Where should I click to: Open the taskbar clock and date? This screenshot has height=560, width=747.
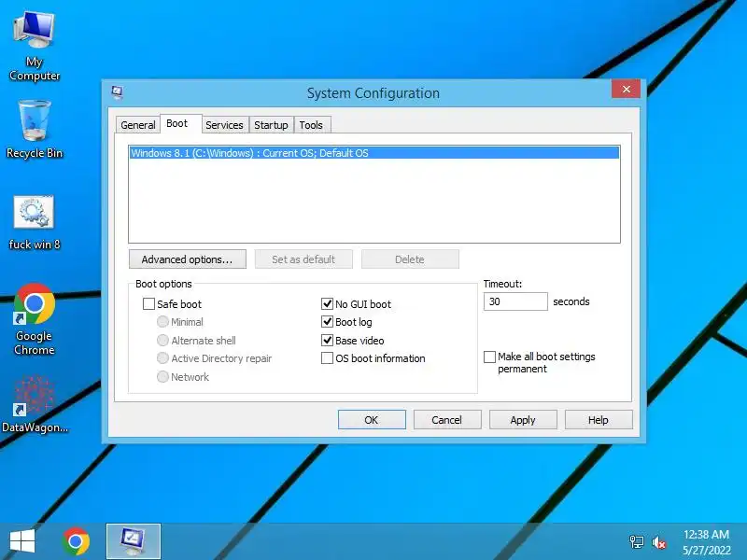click(x=707, y=542)
